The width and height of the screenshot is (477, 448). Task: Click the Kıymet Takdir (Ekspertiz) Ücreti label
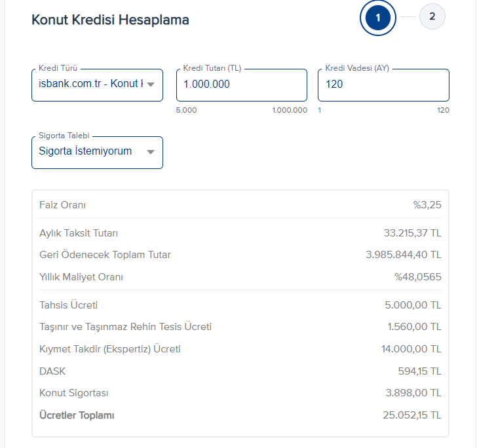(109, 349)
